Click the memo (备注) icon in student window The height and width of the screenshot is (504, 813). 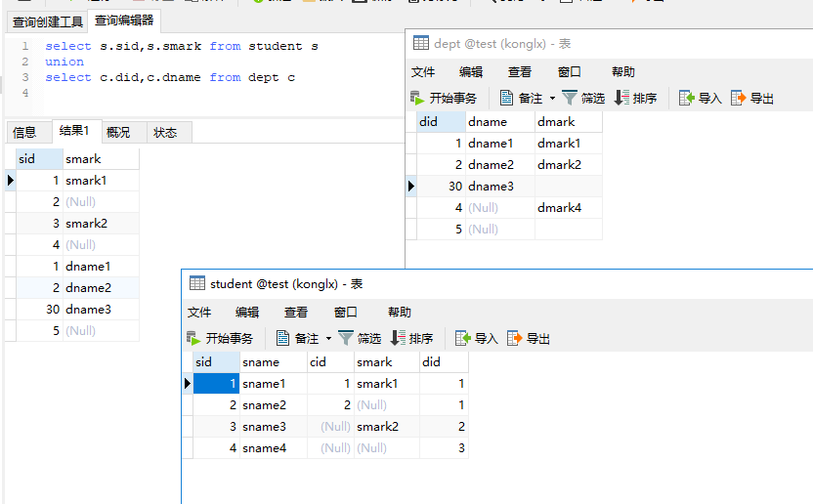pyautogui.click(x=282, y=338)
